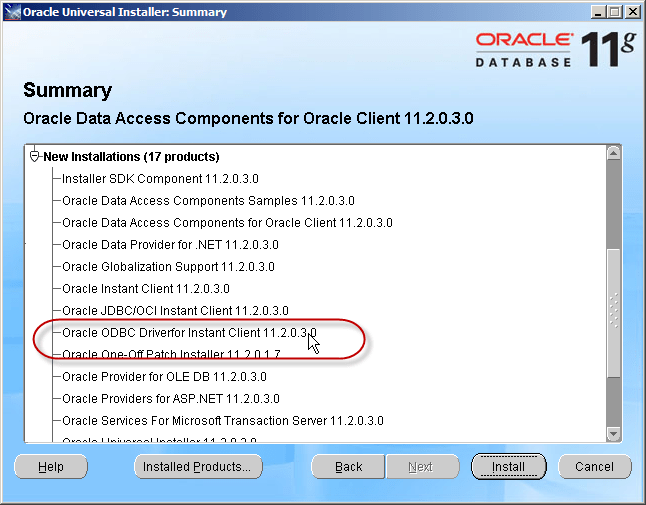Screen dimensions: 646x505
Task: Select Installer SDK Component 11.2.0.3.0
Action: point(160,179)
